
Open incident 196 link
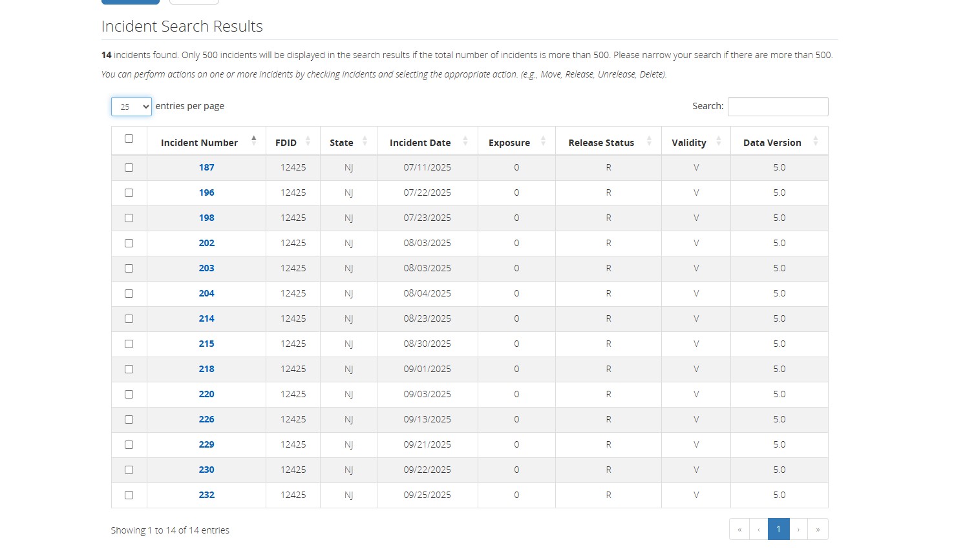(x=206, y=192)
